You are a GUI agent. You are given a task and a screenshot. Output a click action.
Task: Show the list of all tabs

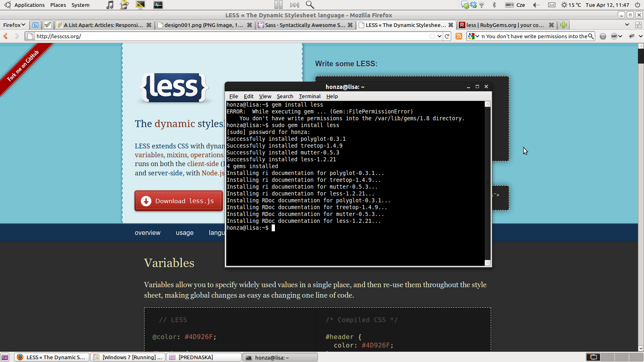point(627,25)
